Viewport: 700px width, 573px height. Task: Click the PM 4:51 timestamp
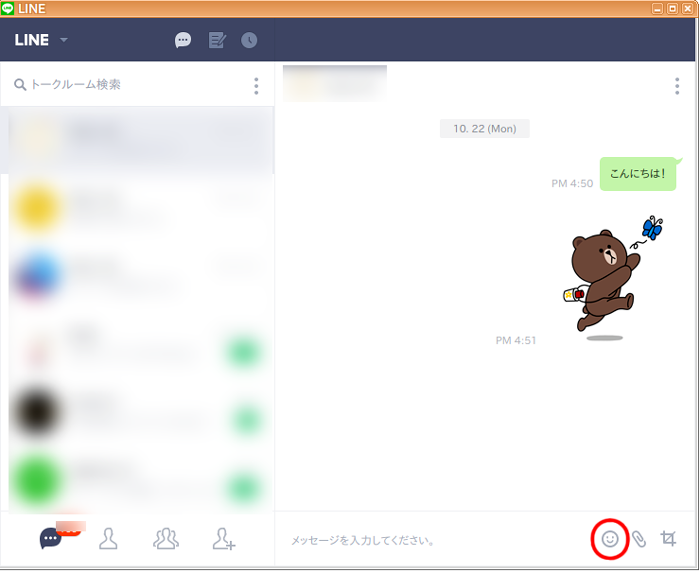516,340
